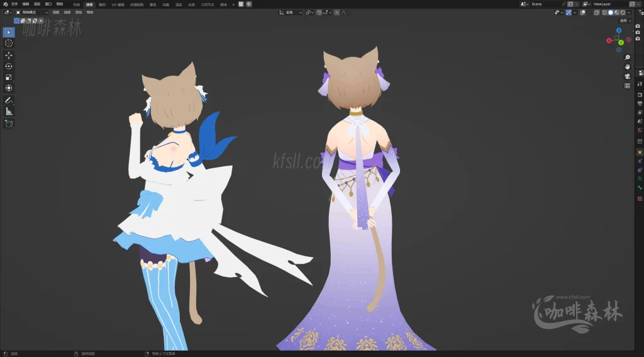Choose the Move tool
Viewport: 644px width, 357px height.
(x=9, y=55)
